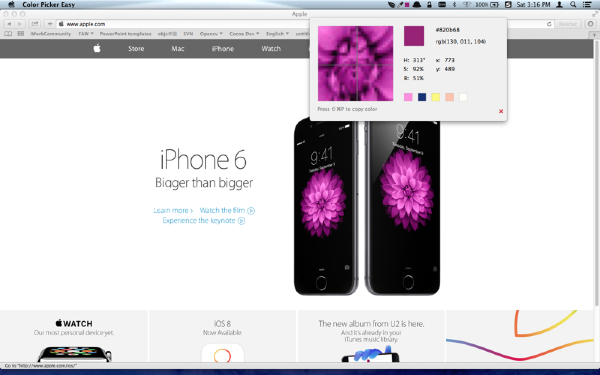The image size is (600, 375).
Task: Click the Apple logo in site navigation
Action: [x=97, y=48]
